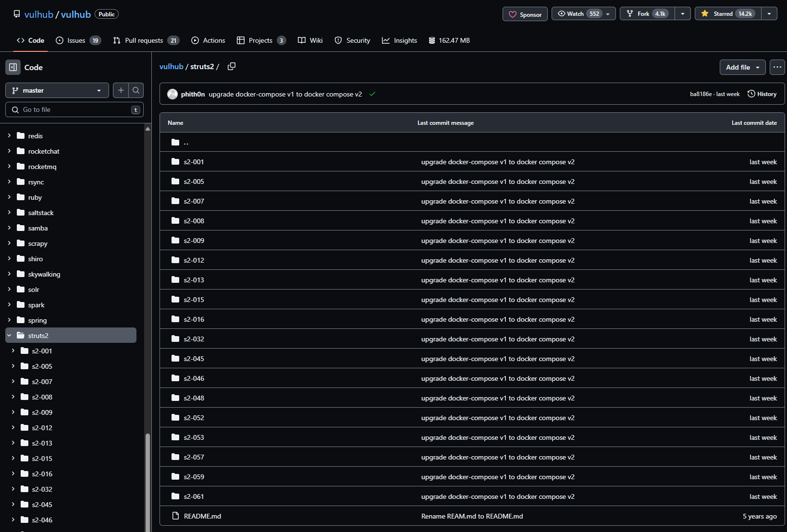This screenshot has height=532, width=787.
Task: Click the add file plus icon in sidebar
Action: click(121, 90)
